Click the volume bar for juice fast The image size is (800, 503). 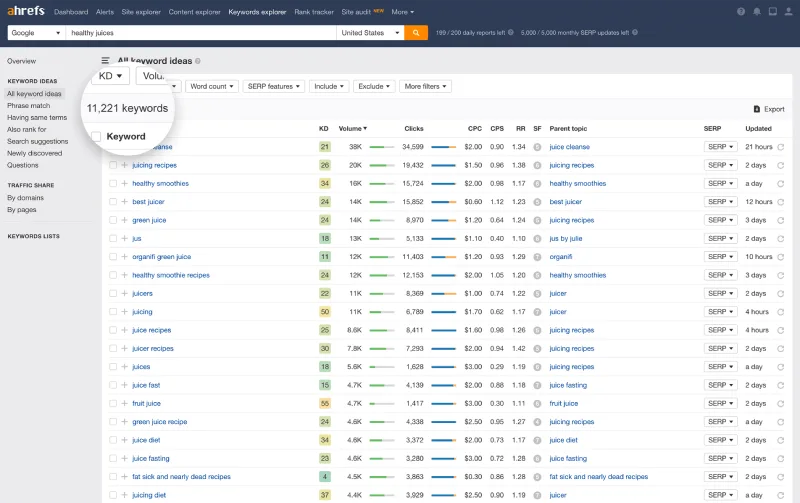click(382, 385)
